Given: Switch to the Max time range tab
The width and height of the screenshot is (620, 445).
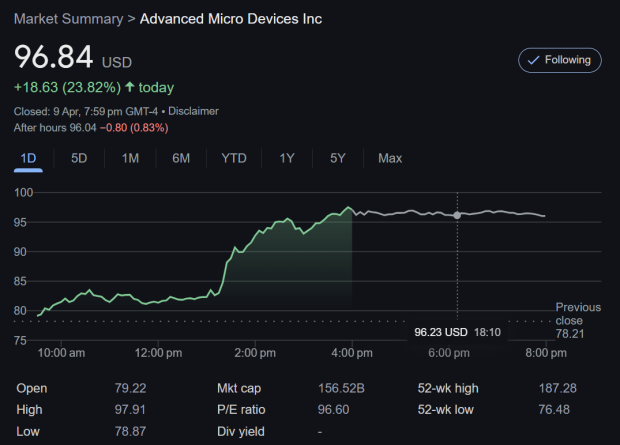Looking at the screenshot, I should [x=390, y=159].
